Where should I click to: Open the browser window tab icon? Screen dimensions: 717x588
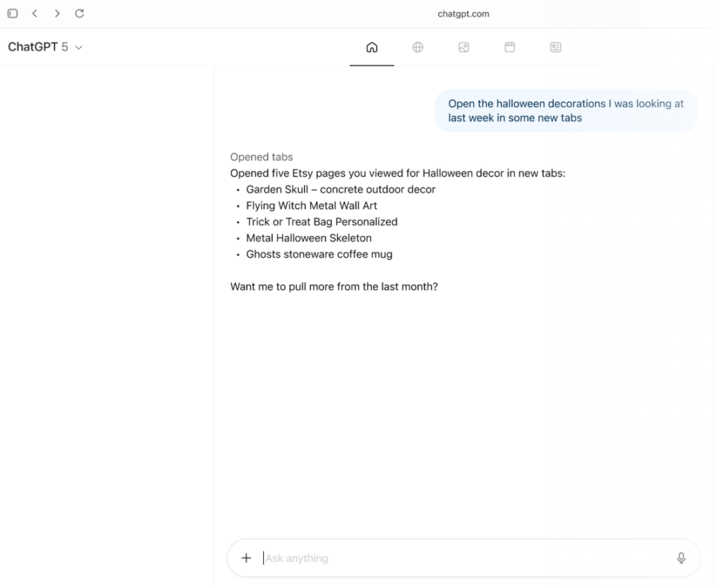pyautogui.click(x=510, y=48)
